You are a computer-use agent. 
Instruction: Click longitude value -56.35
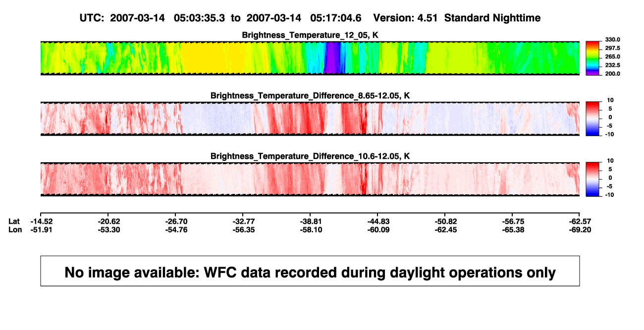coord(244,230)
